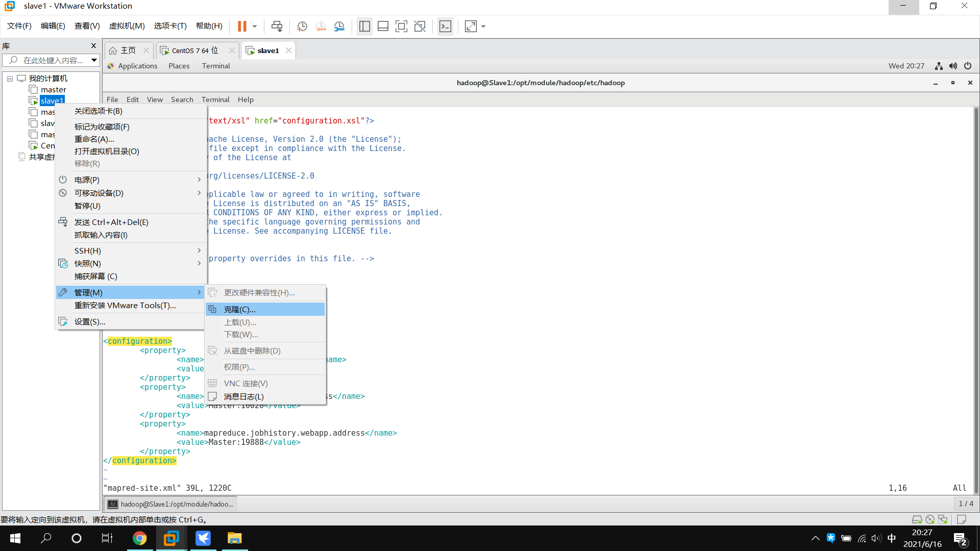Click the stretch guest display icon
This screenshot has width=980, height=551.
471,26
